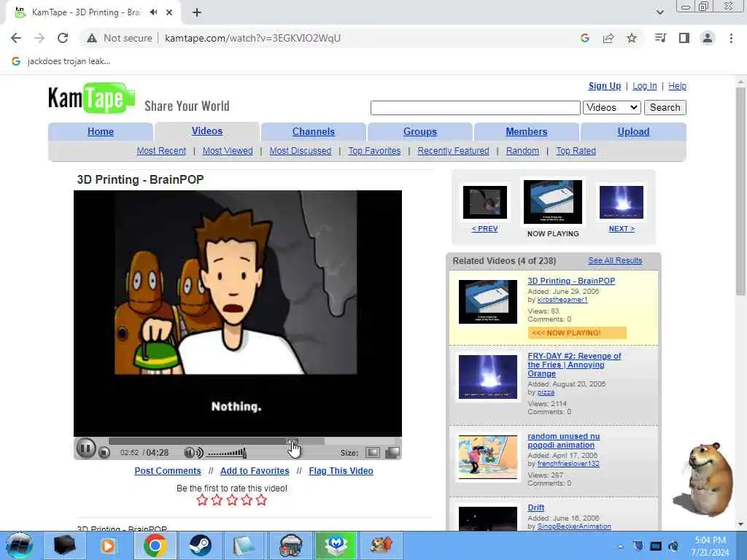This screenshot has width=747, height=560.
Task: Open the jackdoes trojan leak bookmark
Action: (x=61, y=61)
